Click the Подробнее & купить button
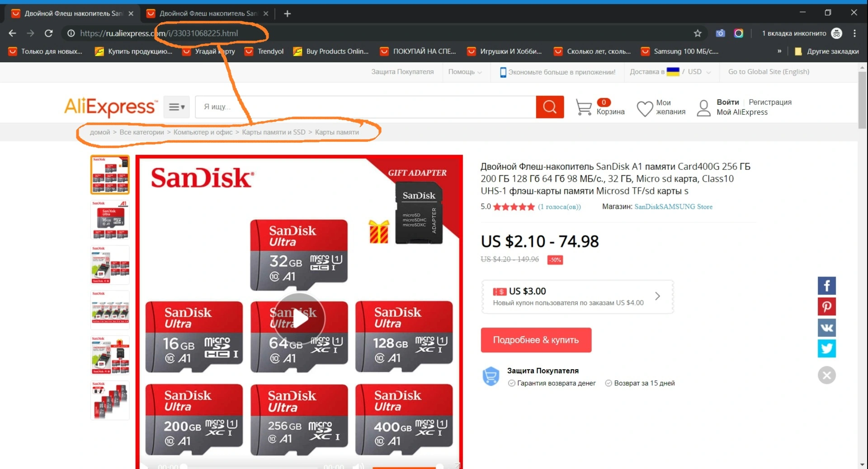 536,340
